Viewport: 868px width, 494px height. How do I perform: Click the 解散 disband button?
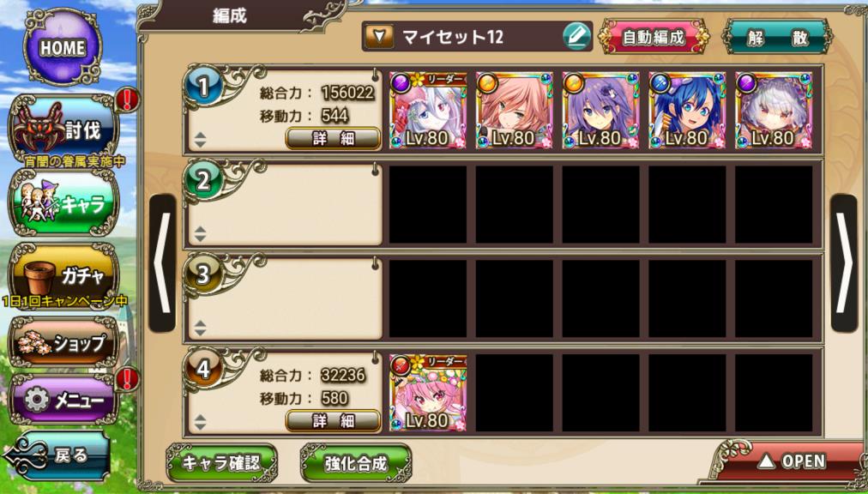pyautogui.click(x=778, y=37)
